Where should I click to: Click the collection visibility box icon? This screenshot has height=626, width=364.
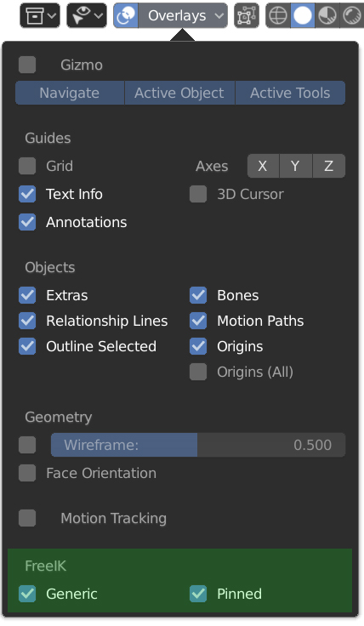point(34,15)
